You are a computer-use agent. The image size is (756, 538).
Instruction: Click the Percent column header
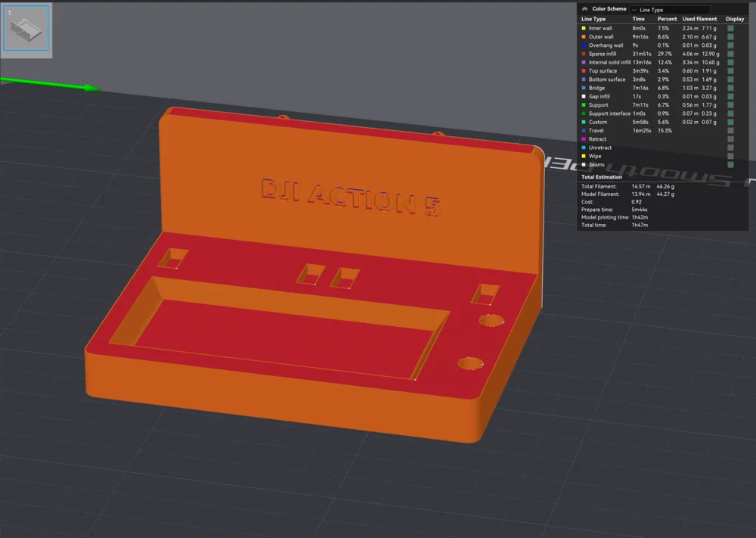pos(668,20)
